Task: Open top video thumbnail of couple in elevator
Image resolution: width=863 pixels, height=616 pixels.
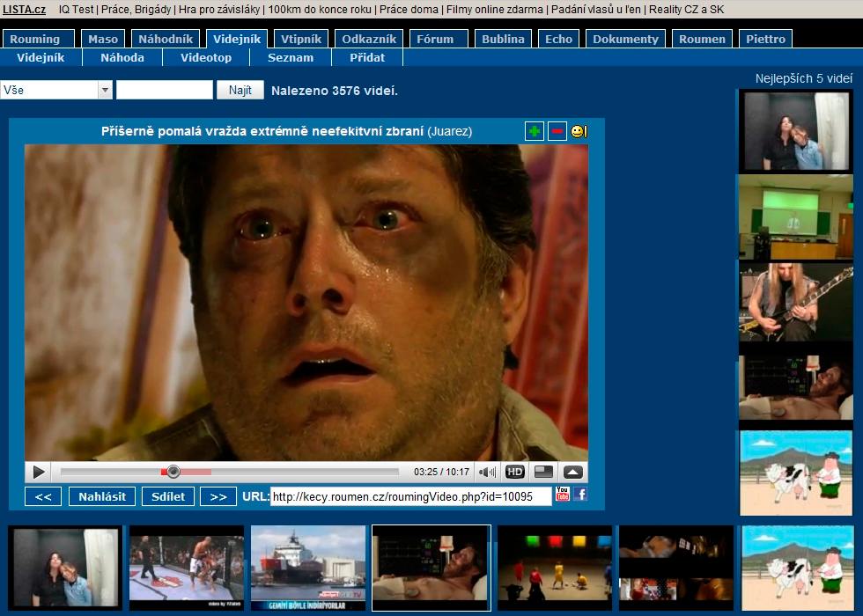Action: tap(796, 131)
